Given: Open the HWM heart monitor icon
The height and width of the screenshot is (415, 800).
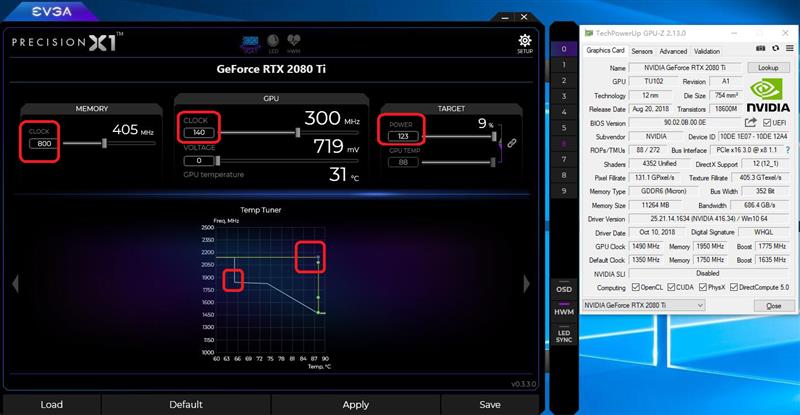Looking at the screenshot, I should click(x=293, y=43).
